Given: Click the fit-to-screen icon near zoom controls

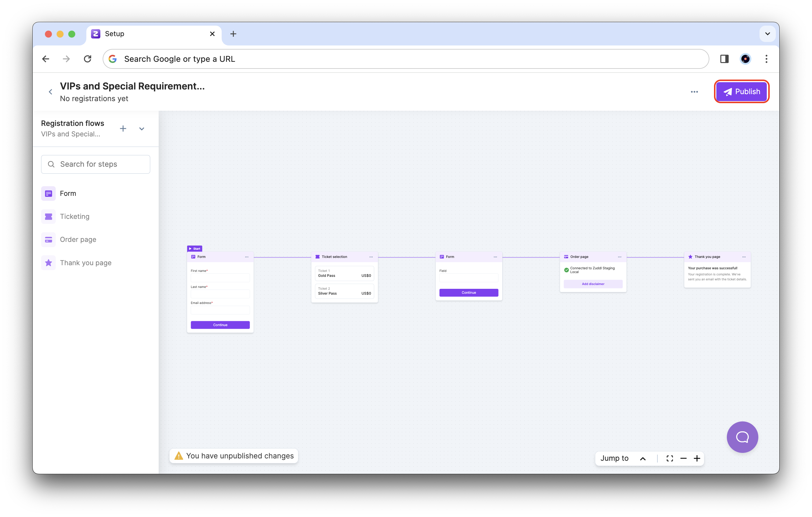Looking at the screenshot, I should click(x=669, y=458).
